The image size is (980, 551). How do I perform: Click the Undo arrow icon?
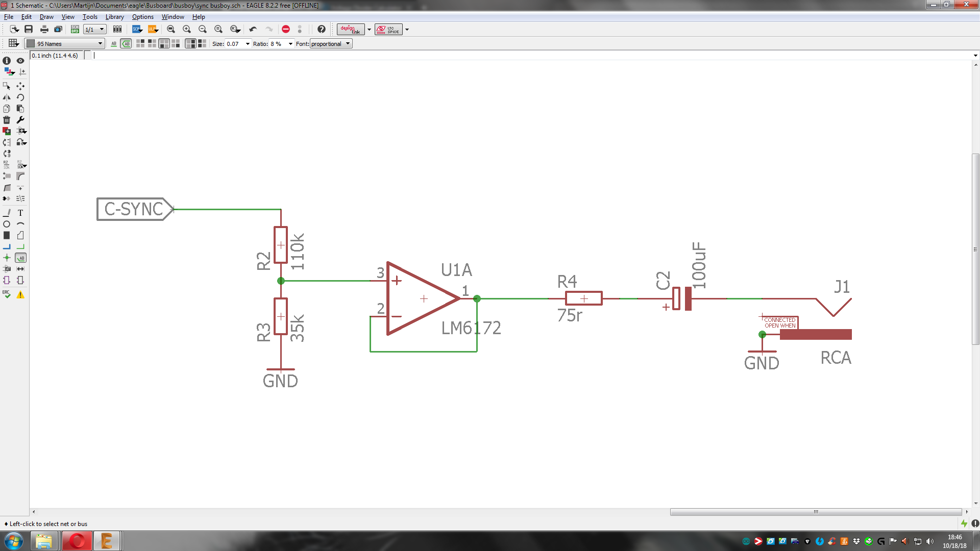pyautogui.click(x=253, y=29)
